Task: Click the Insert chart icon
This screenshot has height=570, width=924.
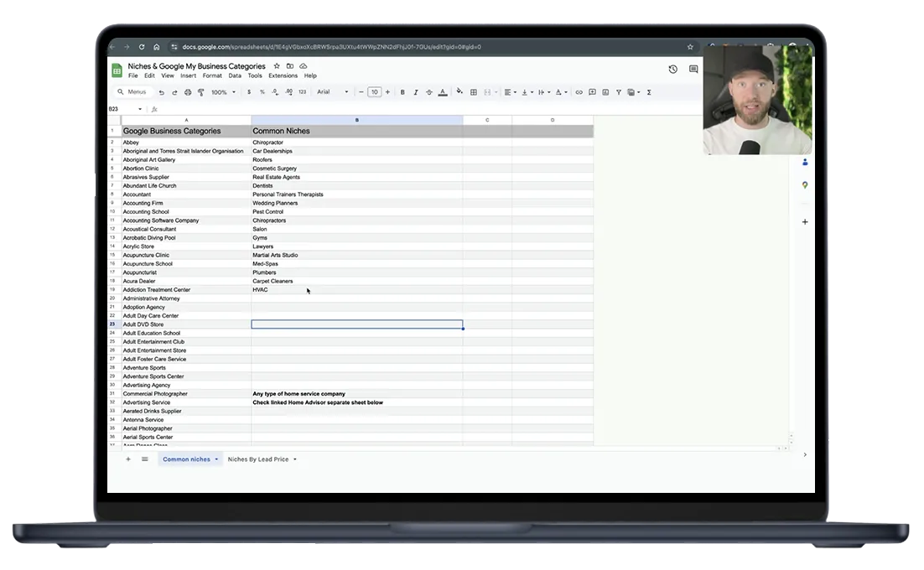Action: [605, 92]
